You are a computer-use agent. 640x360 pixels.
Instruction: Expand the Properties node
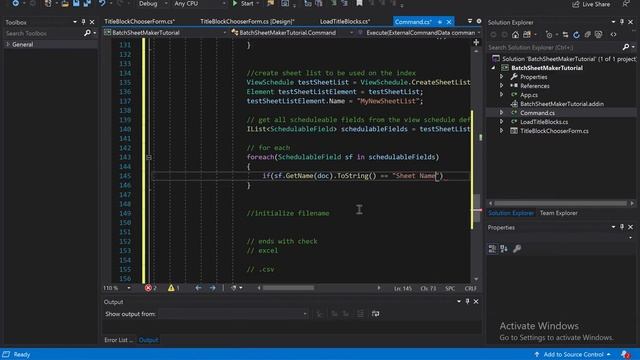(502, 77)
